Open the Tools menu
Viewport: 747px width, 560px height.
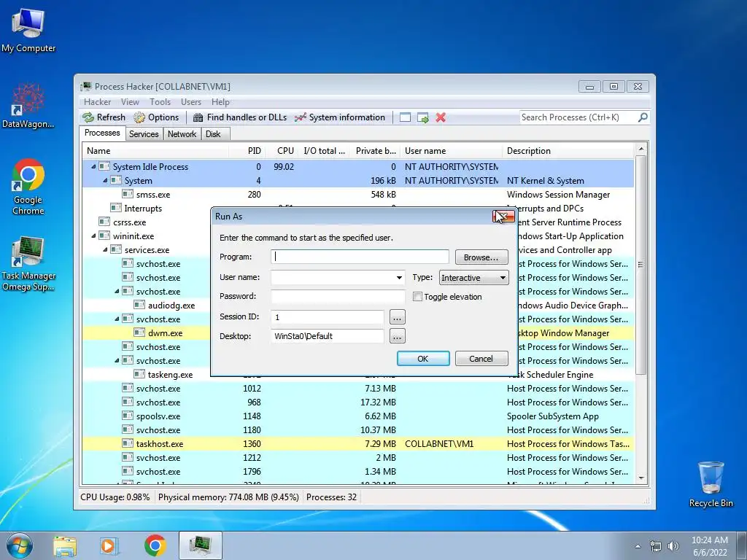(x=160, y=102)
